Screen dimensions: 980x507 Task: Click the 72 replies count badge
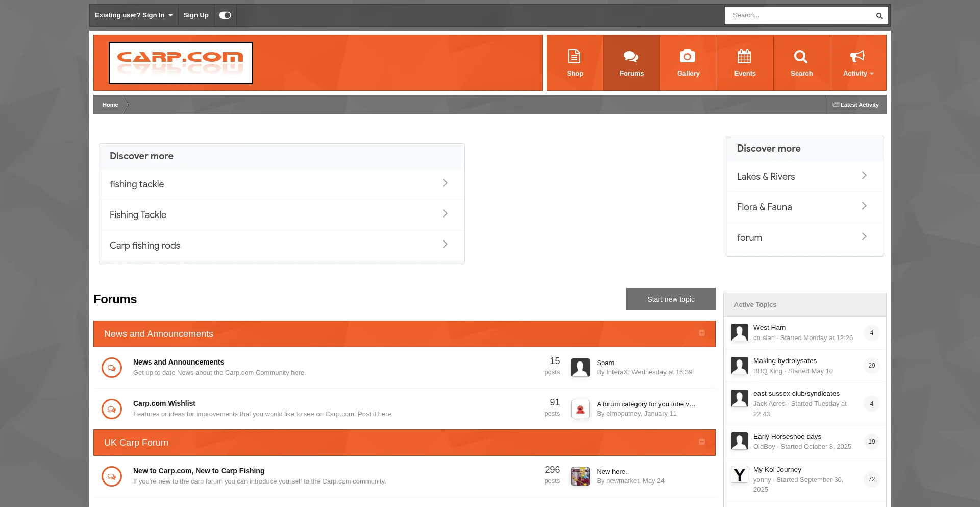(871, 479)
